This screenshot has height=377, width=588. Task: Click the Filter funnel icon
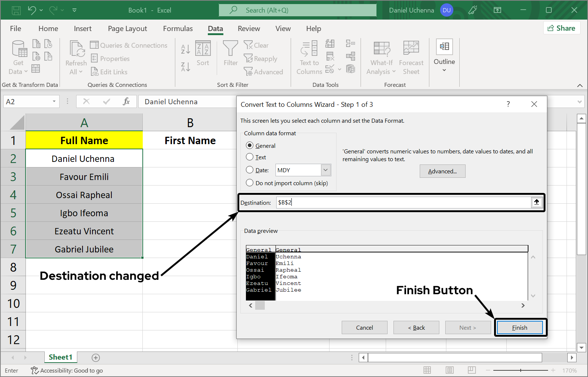(x=230, y=49)
